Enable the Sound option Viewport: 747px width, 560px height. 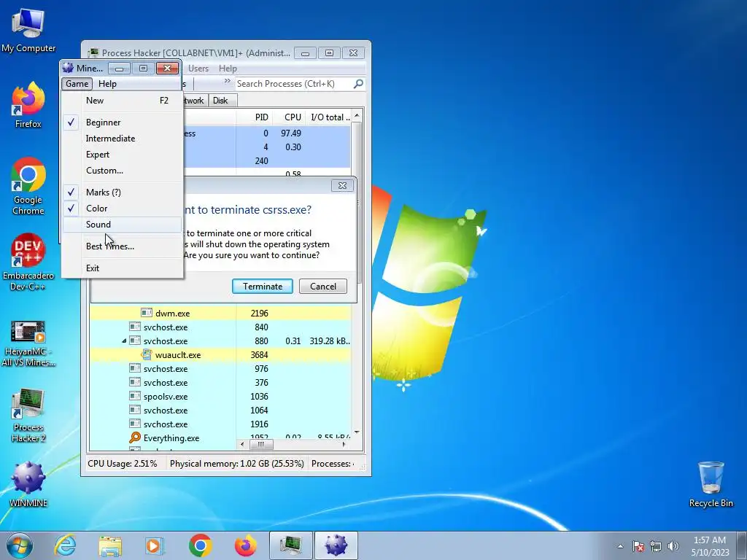pyautogui.click(x=122, y=225)
